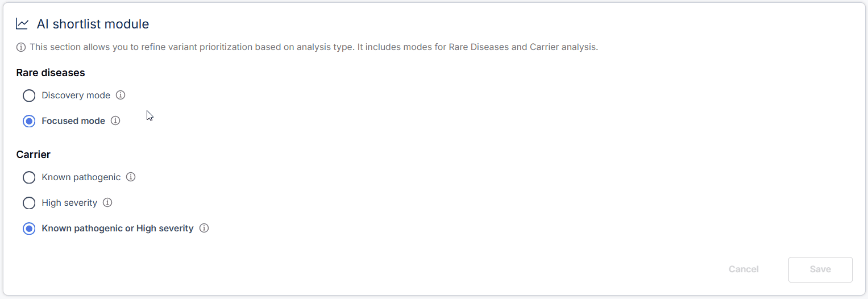
Task: Pick the High severity radio button
Action: pyautogui.click(x=29, y=203)
